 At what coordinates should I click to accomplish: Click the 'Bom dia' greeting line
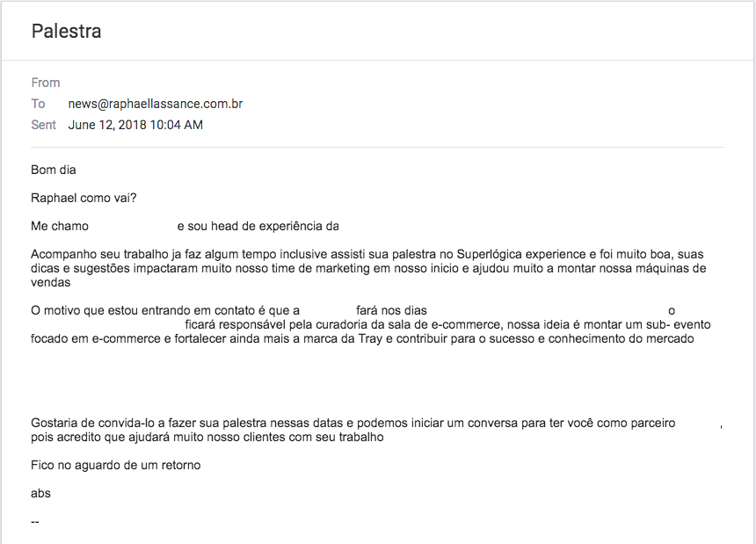point(54,170)
